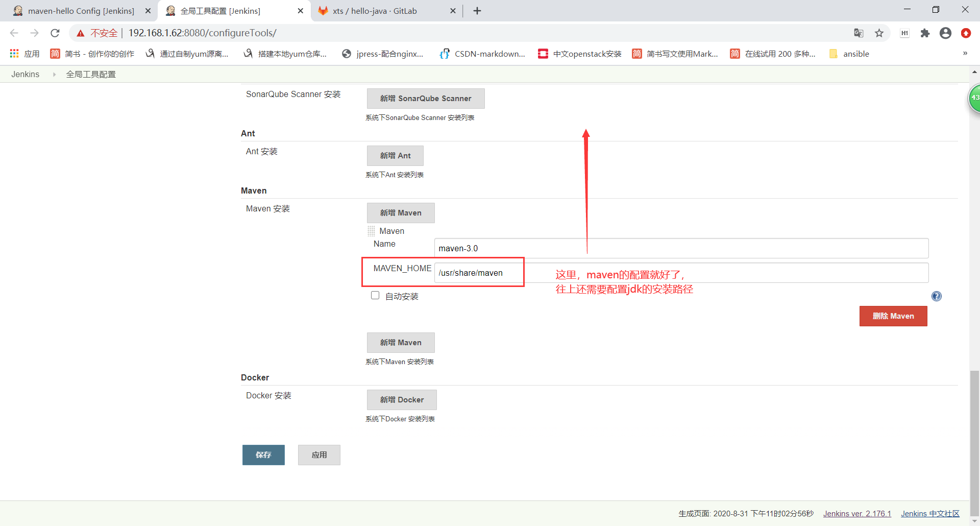
Task: Open the 简书写文使用Mark bookmark
Action: [675, 54]
